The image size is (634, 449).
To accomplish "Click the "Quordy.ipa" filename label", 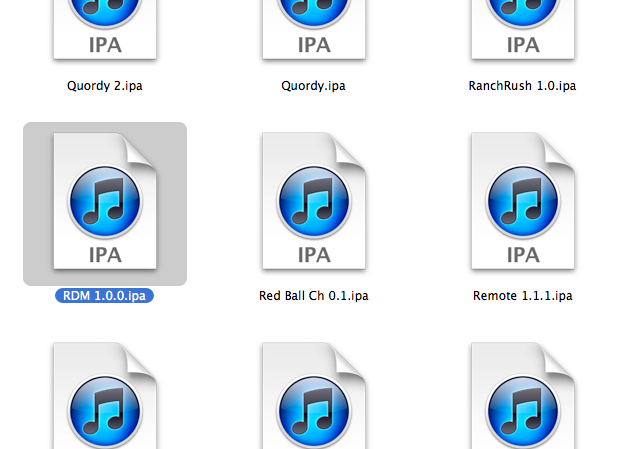I will (x=313, y=86).
